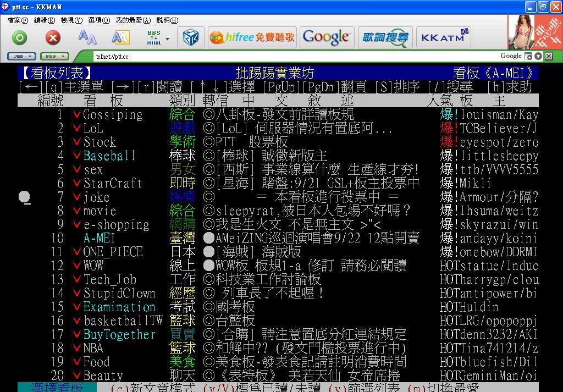
Task: Open the 我的最愛(A) Favorites menu
Action: pyautogui.click(x=133, y=20)
